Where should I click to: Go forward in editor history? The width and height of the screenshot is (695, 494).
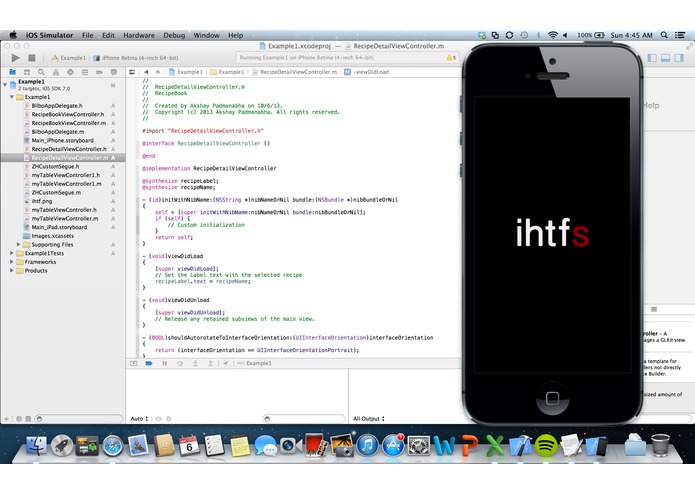click(158, 72)
